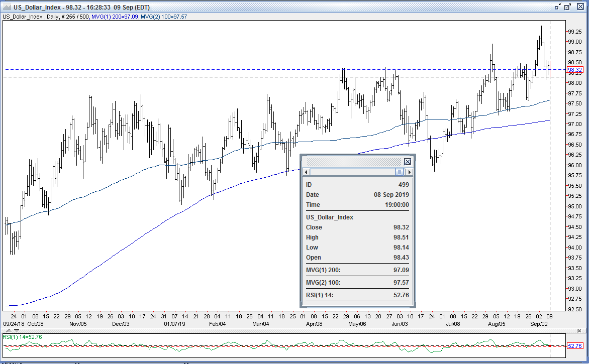Image resolution: width=589 pixels, height=364 pixels.
Task: Click the MVG(2) 100: row in popup
Action: click(x=357, y=283)
